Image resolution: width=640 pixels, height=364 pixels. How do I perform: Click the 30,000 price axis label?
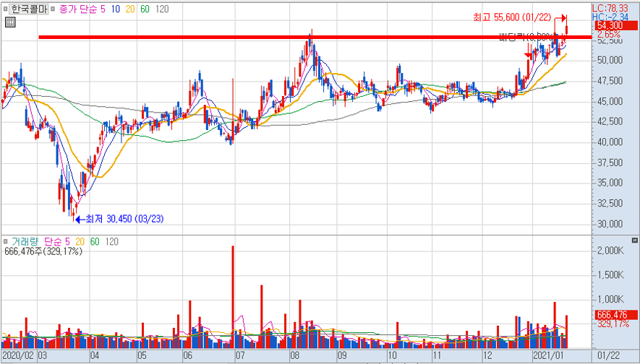click(x=611, y=224)
